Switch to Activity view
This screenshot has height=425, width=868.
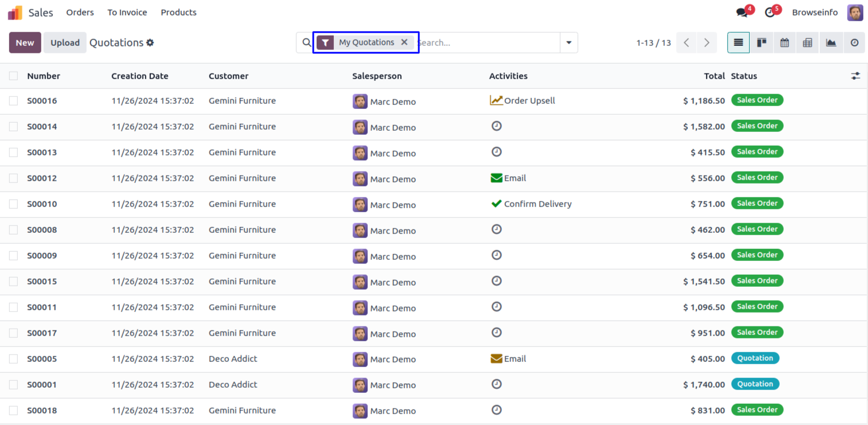[854, 43]
